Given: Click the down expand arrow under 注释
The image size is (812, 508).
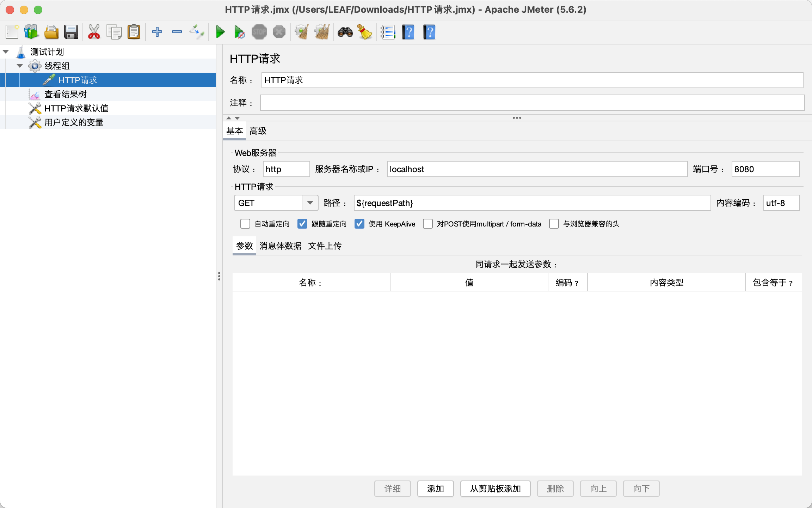Looking at the screenshot, I should [x=237, y=118].
